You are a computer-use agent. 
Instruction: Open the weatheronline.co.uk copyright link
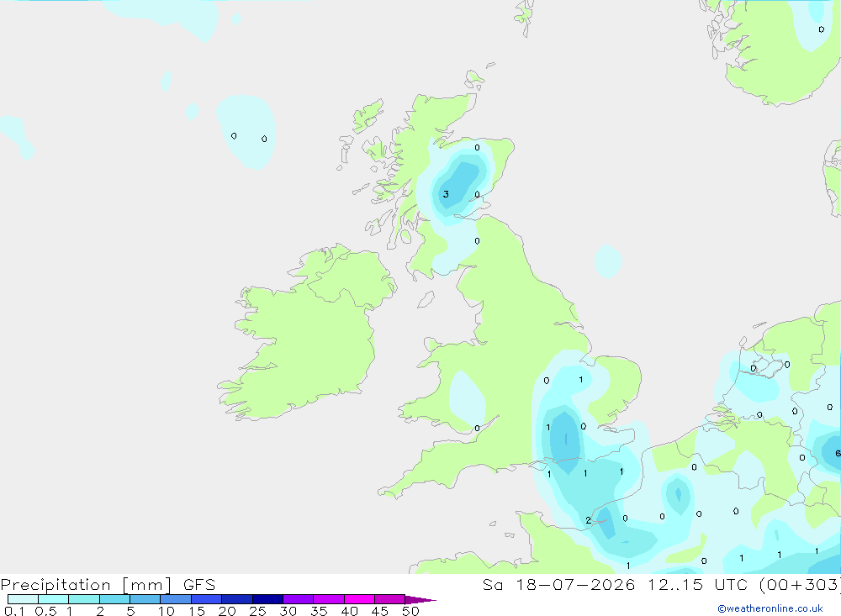click(x=770, y=608)
